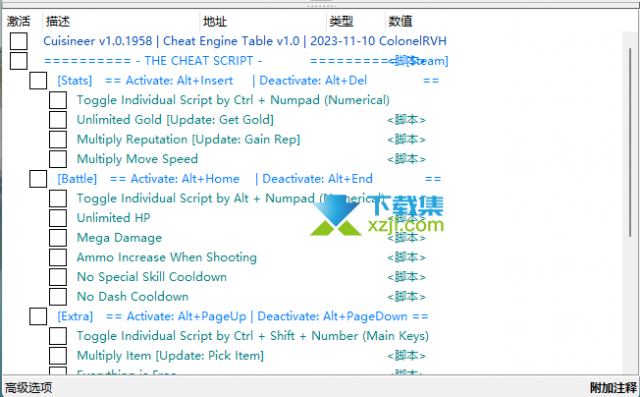Enable the Multiply Item checkbox
The image size is (640, 397).
pos(58,355)
